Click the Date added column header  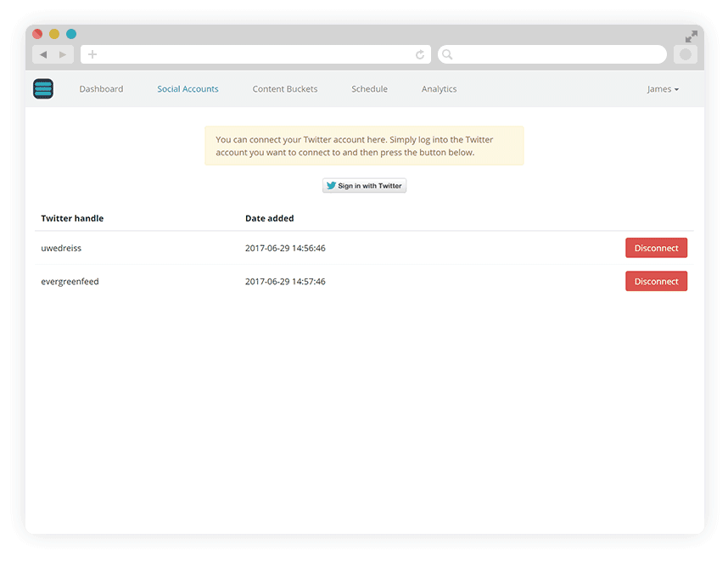(x=269, y=218)
